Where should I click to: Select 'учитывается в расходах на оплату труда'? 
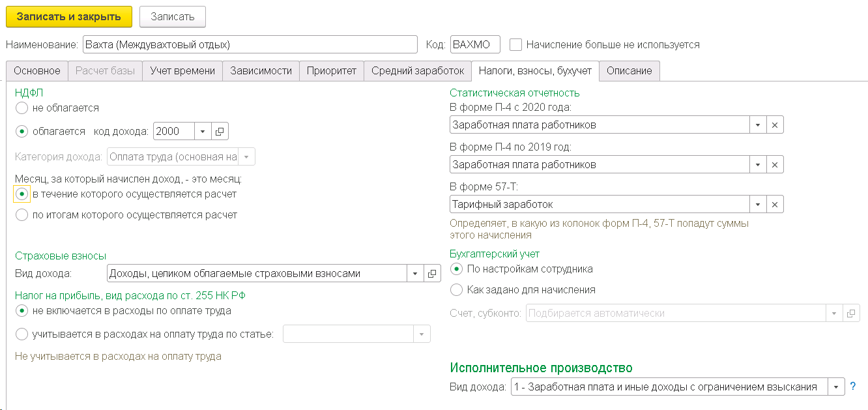pos(22,334)
